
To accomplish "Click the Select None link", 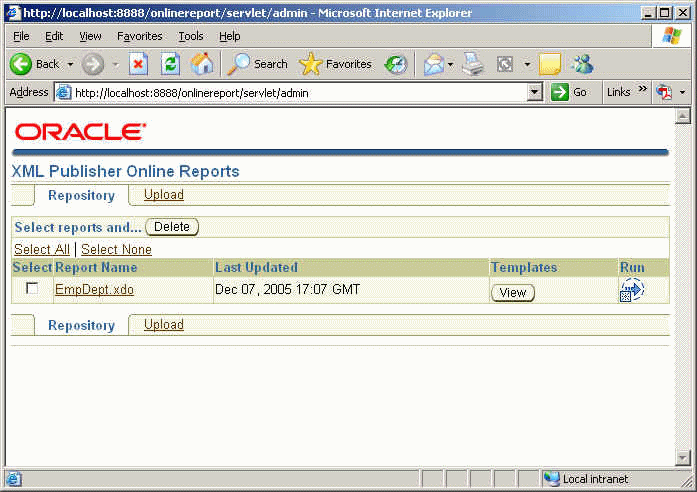I will point(116,249).
